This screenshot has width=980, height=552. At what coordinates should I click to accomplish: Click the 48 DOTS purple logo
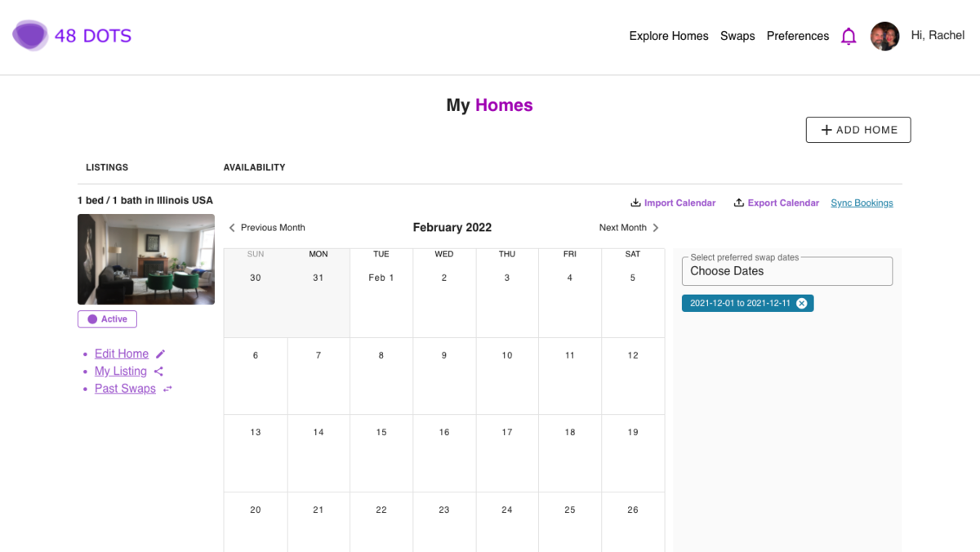(x=30, y=35)
